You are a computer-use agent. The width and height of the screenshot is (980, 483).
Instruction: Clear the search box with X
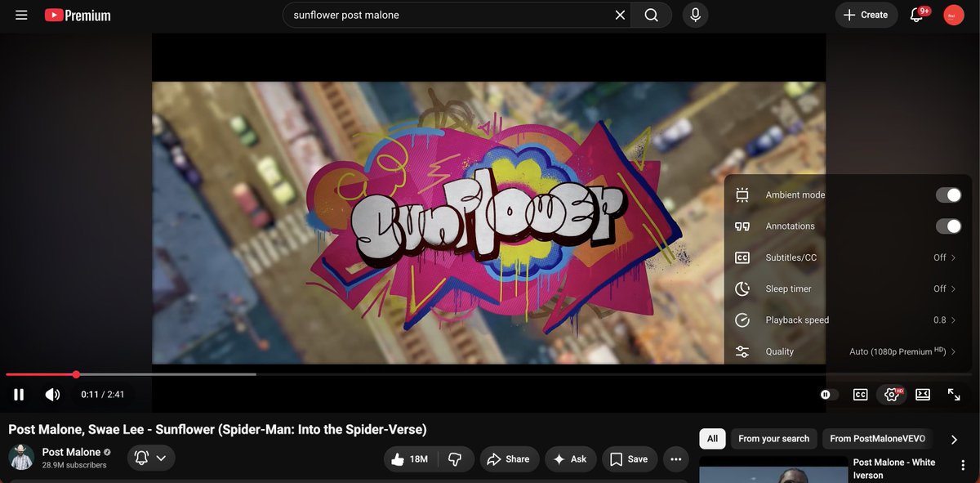click(x=620, y=15)
